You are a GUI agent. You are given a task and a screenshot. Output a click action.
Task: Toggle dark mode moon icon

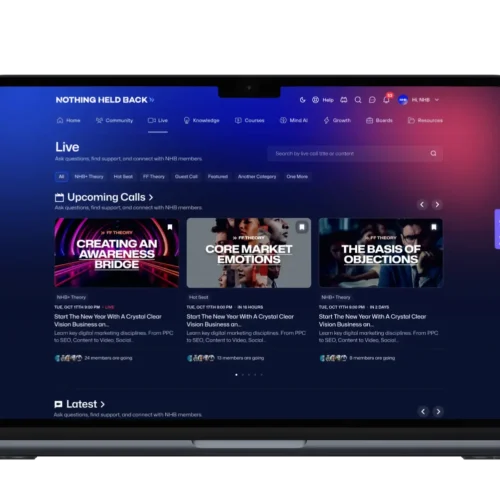(x=303, y=100)
